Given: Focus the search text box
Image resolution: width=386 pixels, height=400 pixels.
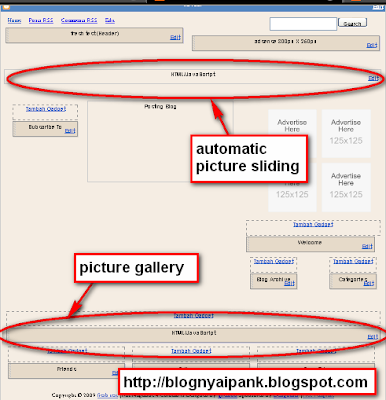Looking at the screenshot, I should pos(303,24).
